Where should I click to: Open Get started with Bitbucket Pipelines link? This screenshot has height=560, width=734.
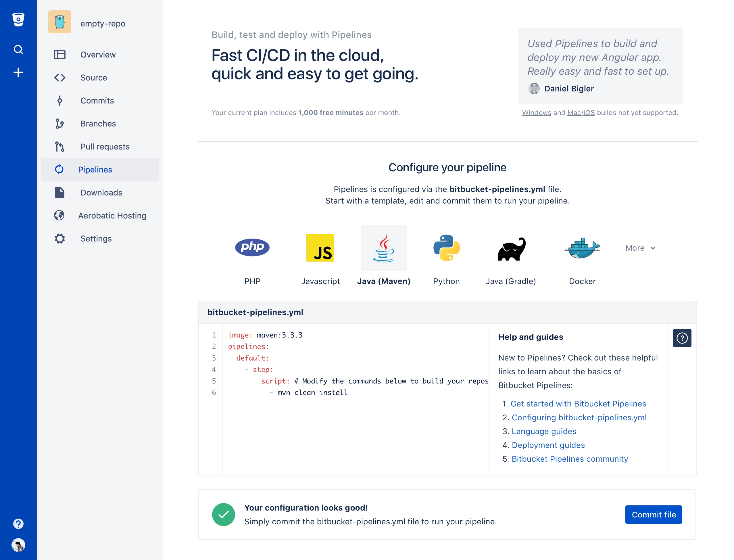pos(578,404)
